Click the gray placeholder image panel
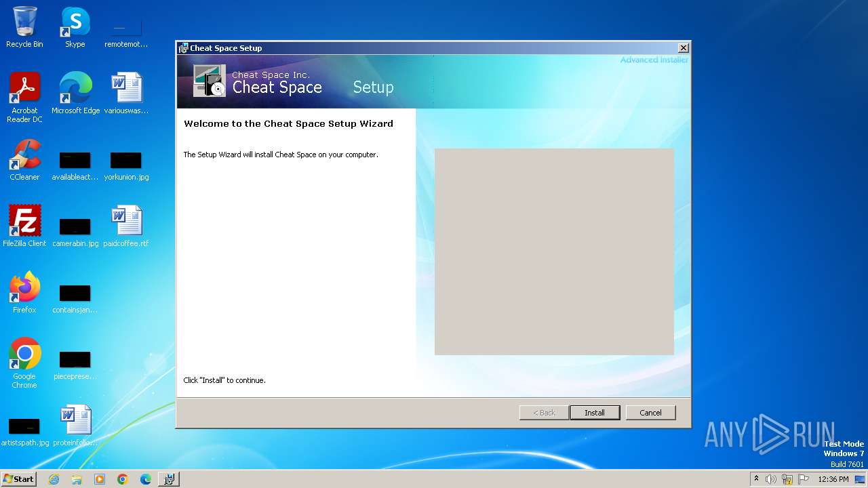This screenshot has width=868, height=488. coord(554,251)
